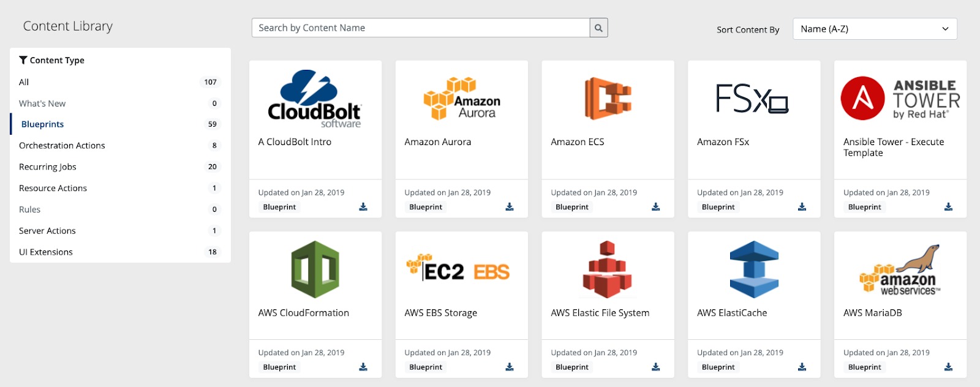
Task: Download the Amazon Aurora blueprint
Action: [x=510, y=207]
